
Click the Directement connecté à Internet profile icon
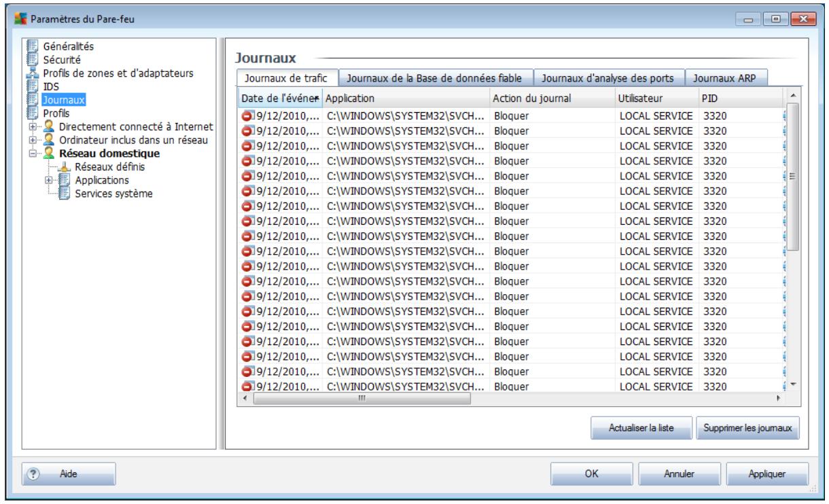48,126
